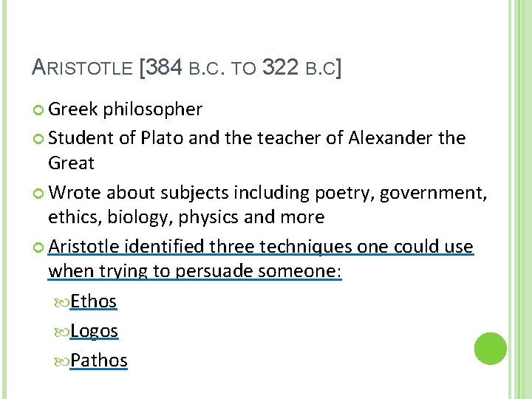Click the 'Alexander the' text
Viewport: 532px width, 399px height.
pos(407,137)
